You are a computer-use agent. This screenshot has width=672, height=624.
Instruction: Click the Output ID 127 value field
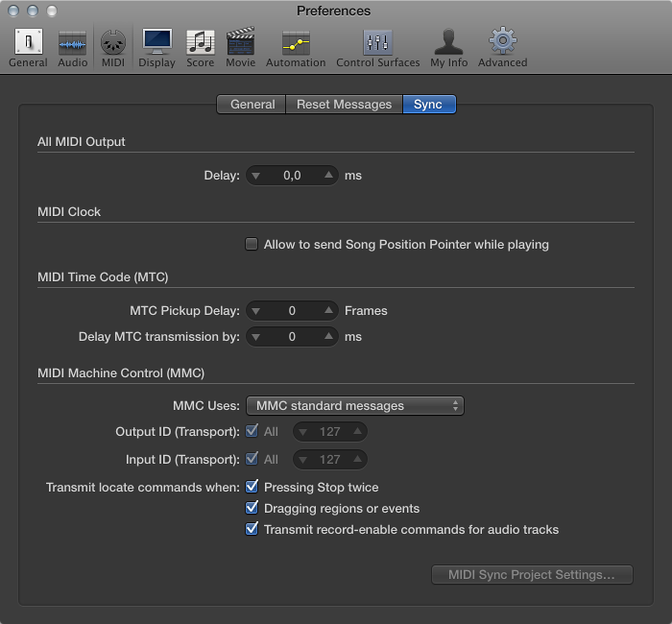tap(329, 432)
